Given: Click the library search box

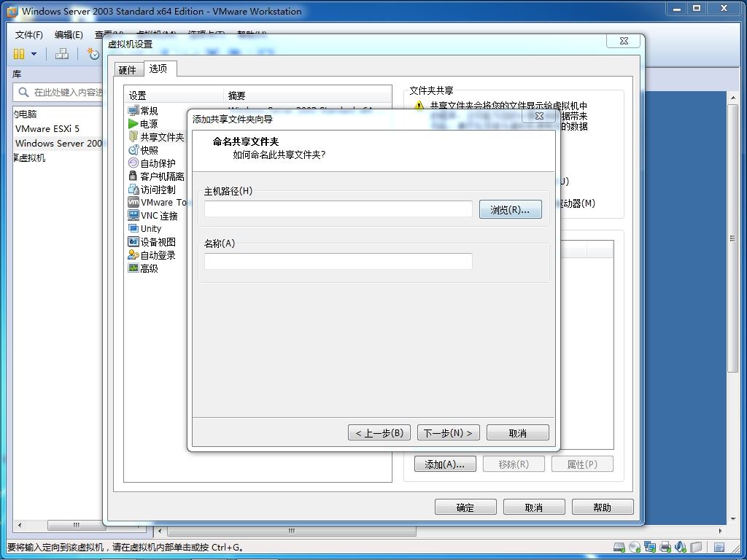Looking at the screenshot, I should [x=58, y=92].
